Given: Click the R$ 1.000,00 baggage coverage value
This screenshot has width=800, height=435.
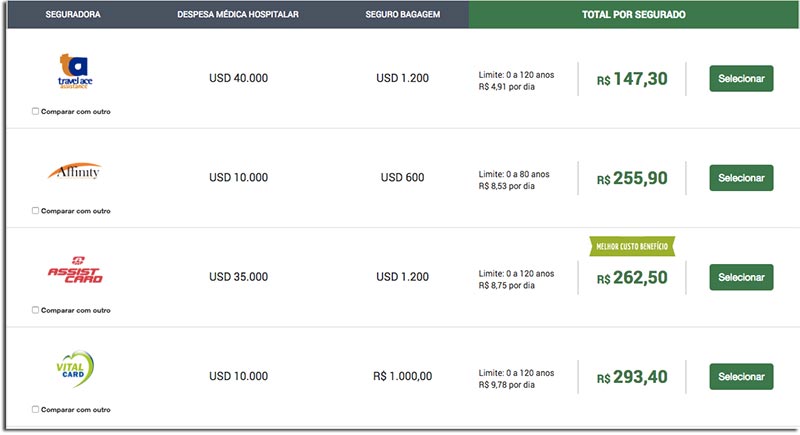Looking at the screenshot, I should point(403,376).
